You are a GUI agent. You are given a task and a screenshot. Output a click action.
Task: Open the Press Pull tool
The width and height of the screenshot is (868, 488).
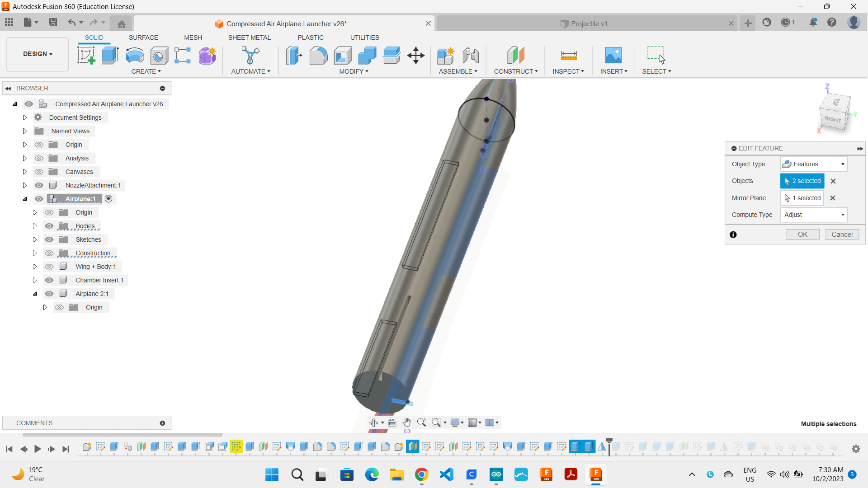pos(294,55)
